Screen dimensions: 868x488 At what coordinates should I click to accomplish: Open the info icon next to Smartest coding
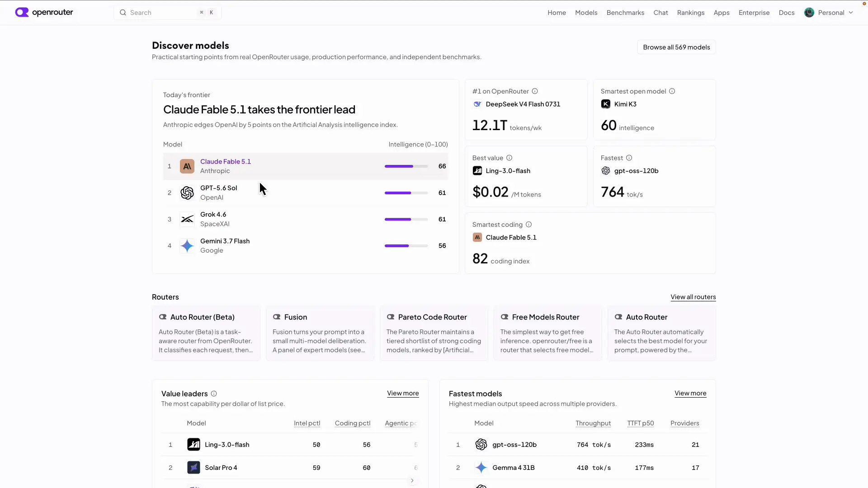(x=529, y=225)
